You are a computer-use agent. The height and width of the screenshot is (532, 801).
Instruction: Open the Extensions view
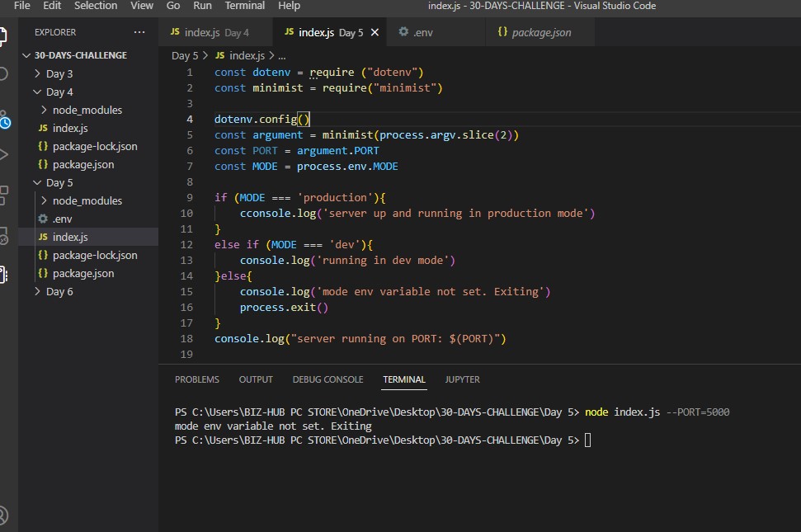pyautogui.click(x=3, y=195)
